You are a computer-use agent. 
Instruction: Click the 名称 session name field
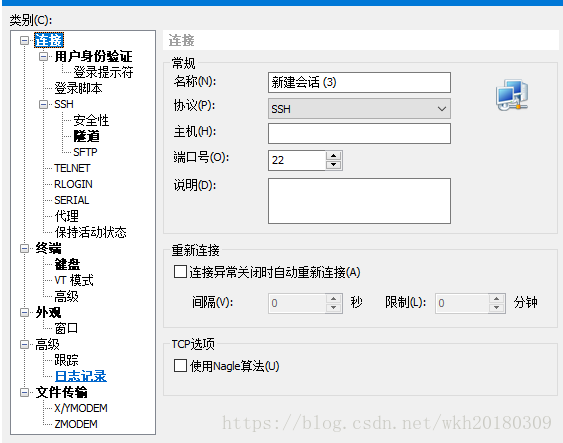coord(359,83)
